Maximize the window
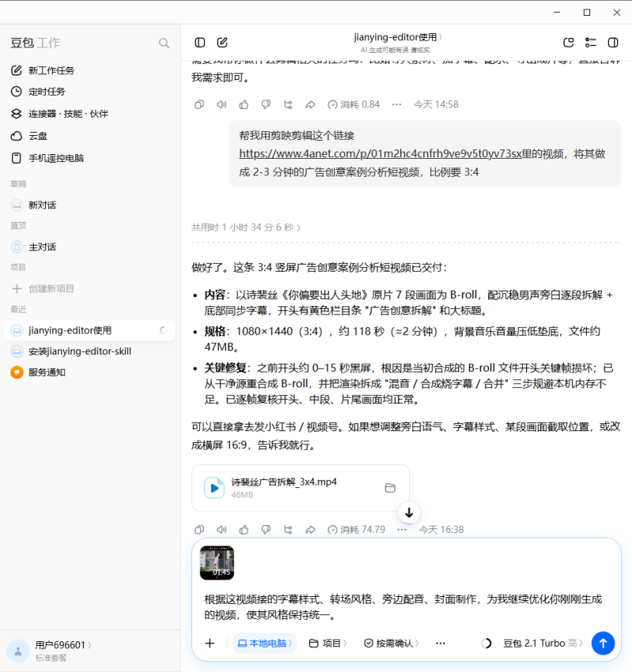Image resolution: width=632 pixels, height=672 pixels. pos(587,13)
